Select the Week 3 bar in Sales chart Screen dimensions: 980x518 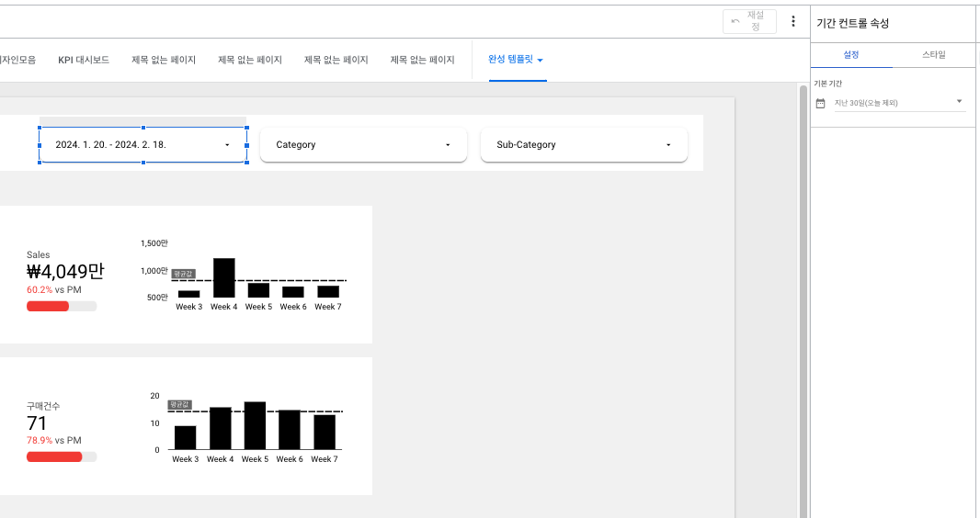[x=188, y=294]
